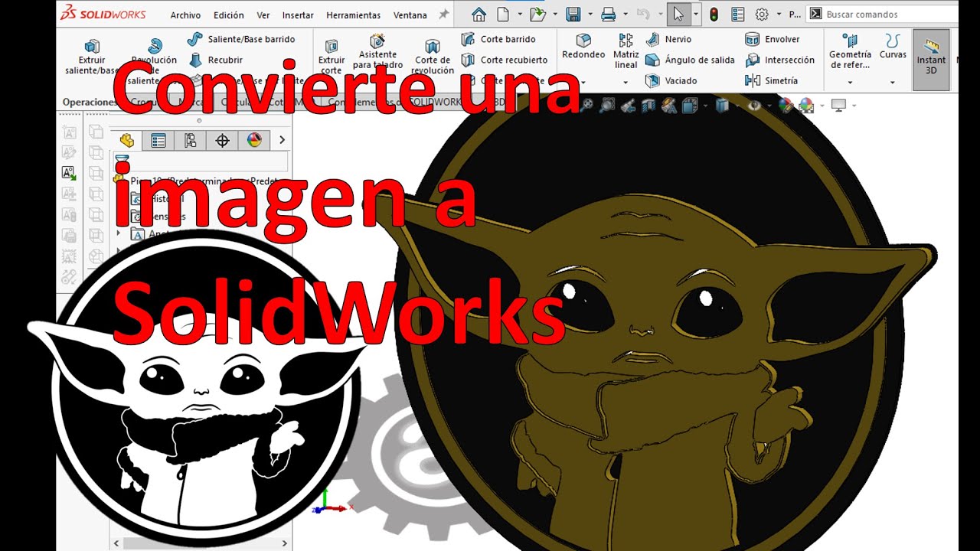Click the Nervio rib tool
The image size is (980, 551).
pyautogui.click(x=668, y=39)
